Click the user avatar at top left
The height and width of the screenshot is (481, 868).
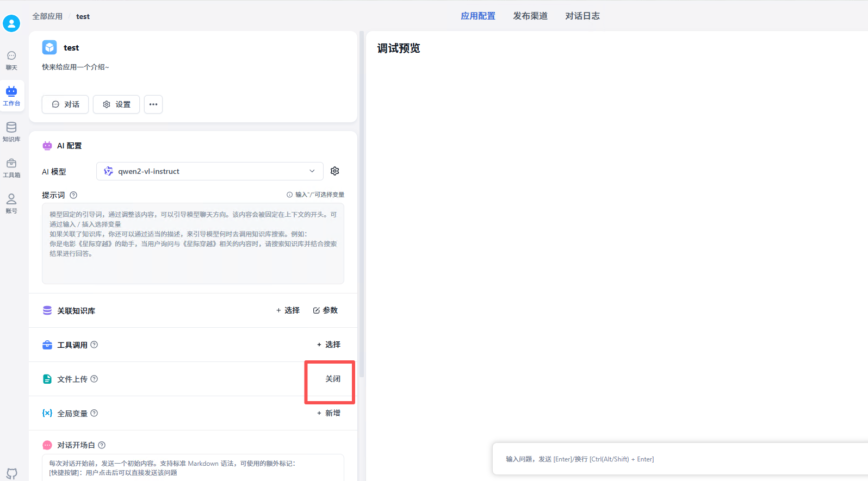(11, 23)
